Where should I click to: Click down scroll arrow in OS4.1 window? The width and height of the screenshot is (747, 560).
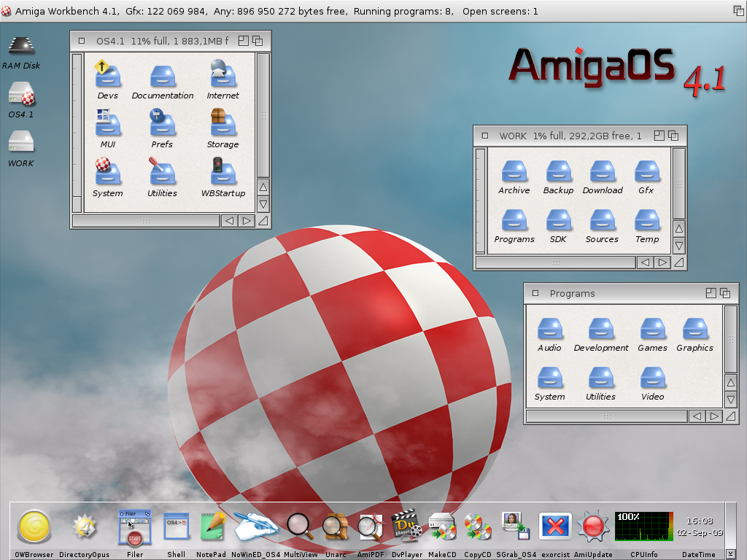(263, 205)
